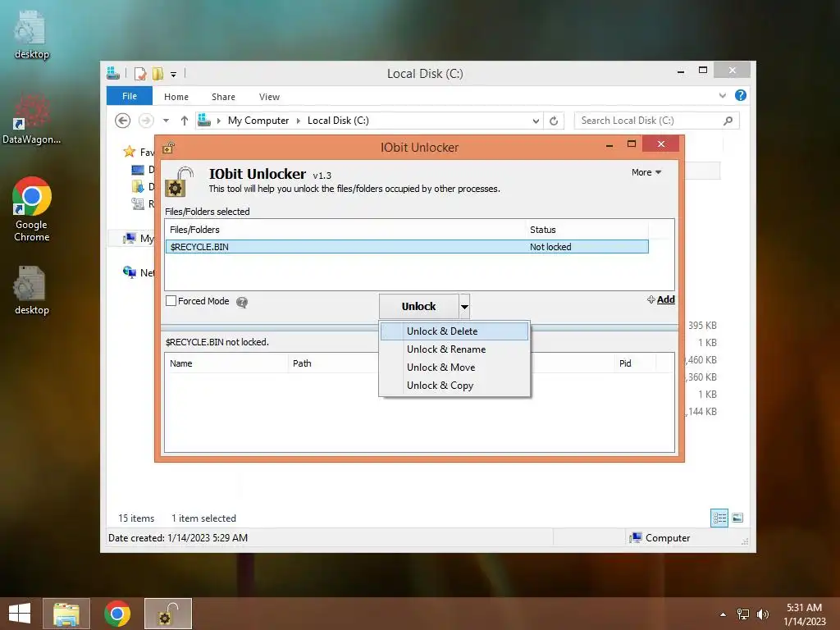Image resolution: width=840 pixels, height=630 pixels.
Task: Open the Home ribbon tab
Action: (176, 97)
